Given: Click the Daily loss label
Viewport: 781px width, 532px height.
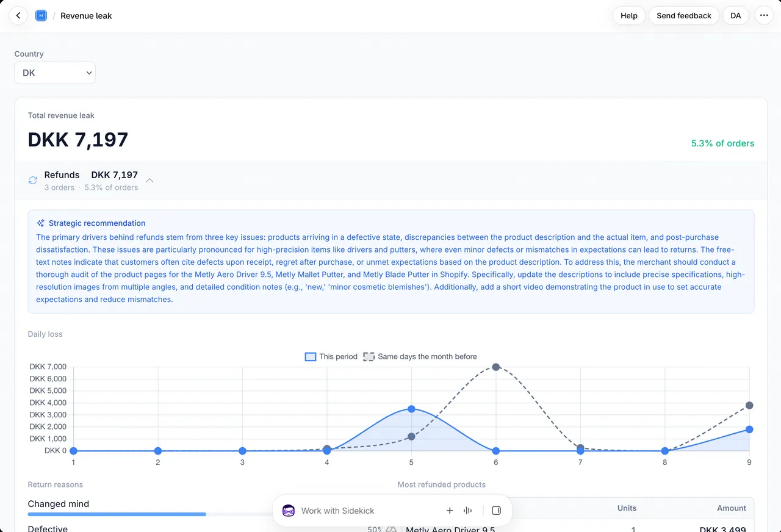Looking at the screenshot, I should (45, 334).
